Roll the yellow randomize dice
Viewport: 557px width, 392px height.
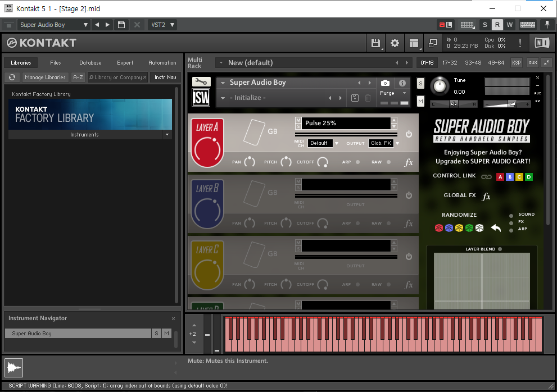[459, 227]
